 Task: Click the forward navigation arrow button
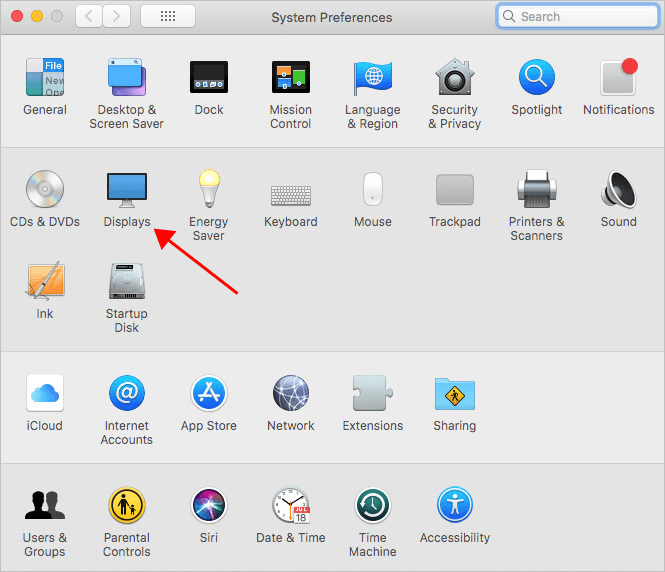tap(116, 16)
